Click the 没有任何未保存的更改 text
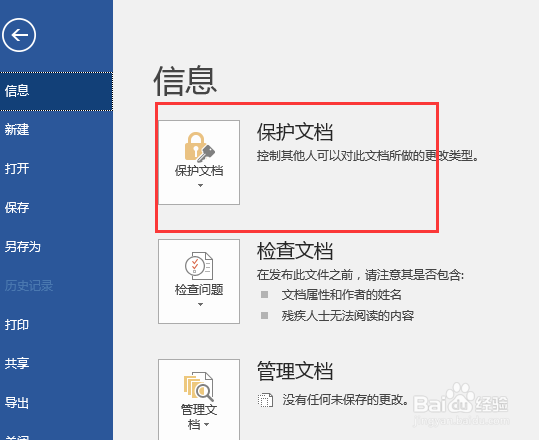This screenshot has width=539, height=440. click(x=346, y=399)
